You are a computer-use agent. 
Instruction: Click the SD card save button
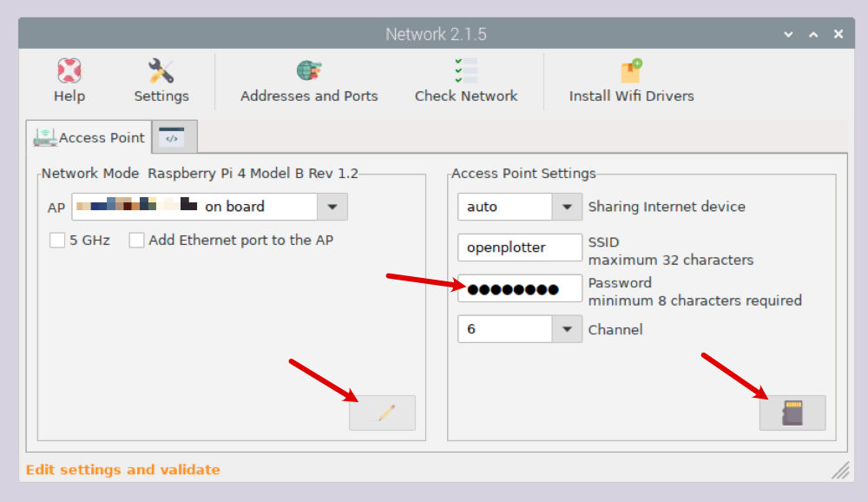[x=792, y=413]
